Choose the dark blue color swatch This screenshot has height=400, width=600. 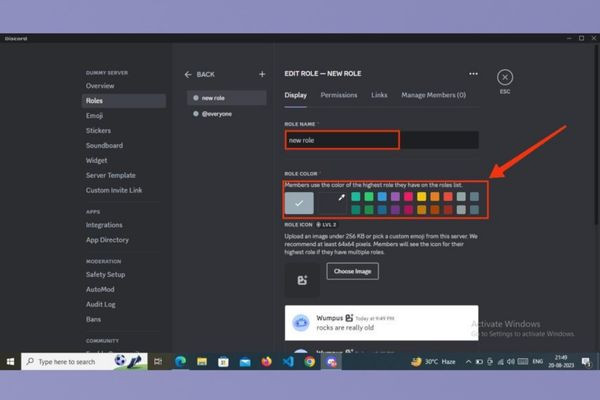point(382,210)
